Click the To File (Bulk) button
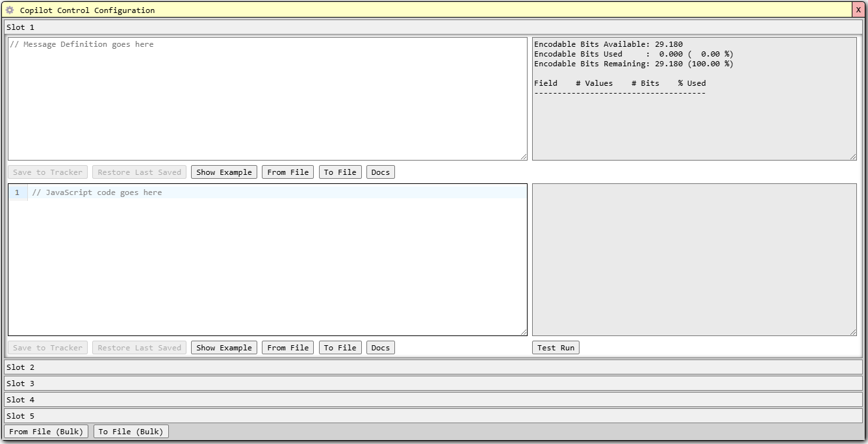 [x=131, y=432]
